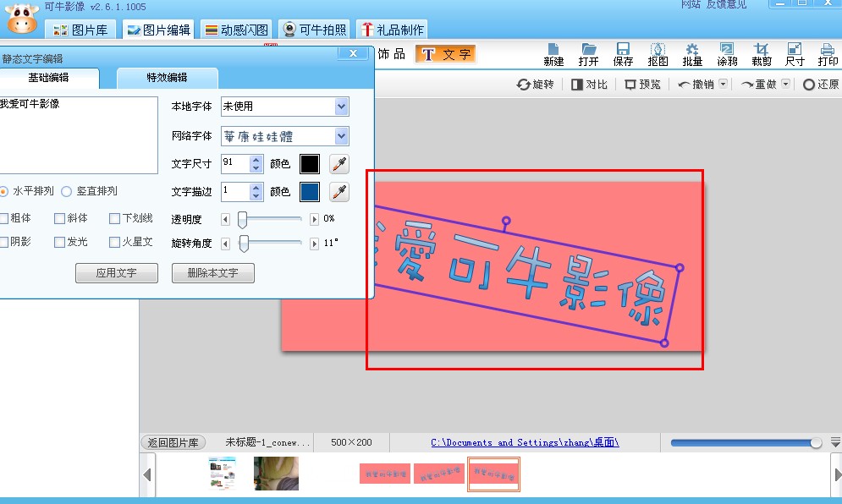Image resolution: width=842 pixels, height=504 pixels.
Task: Decrease rotation angle with left arrow
Action: coord(226,244)
